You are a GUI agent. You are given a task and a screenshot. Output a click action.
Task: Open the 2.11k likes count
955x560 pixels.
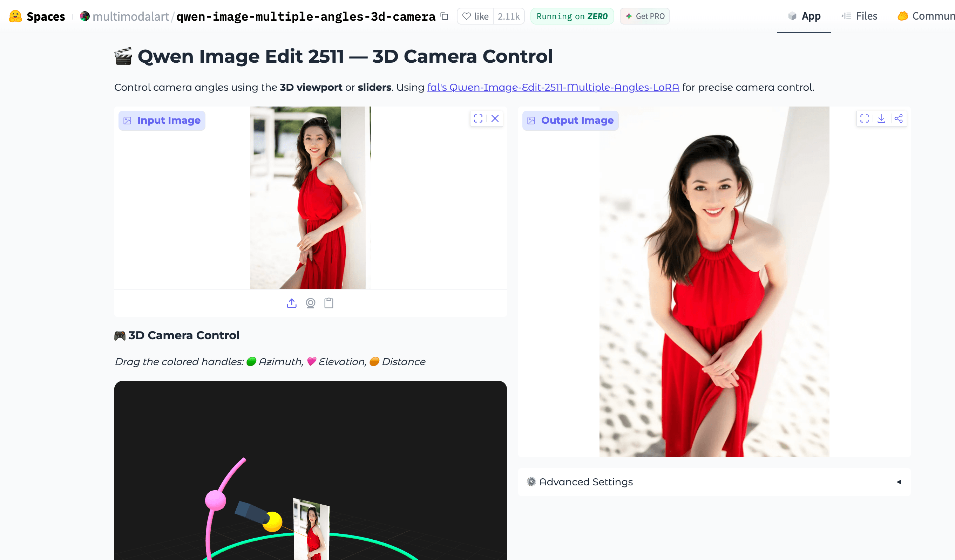509,16
